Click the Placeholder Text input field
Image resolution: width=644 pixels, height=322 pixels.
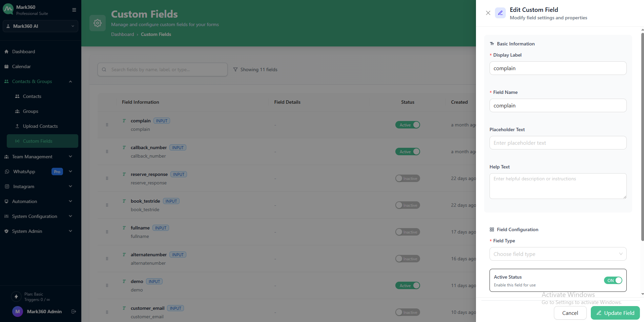coord(558,143)
